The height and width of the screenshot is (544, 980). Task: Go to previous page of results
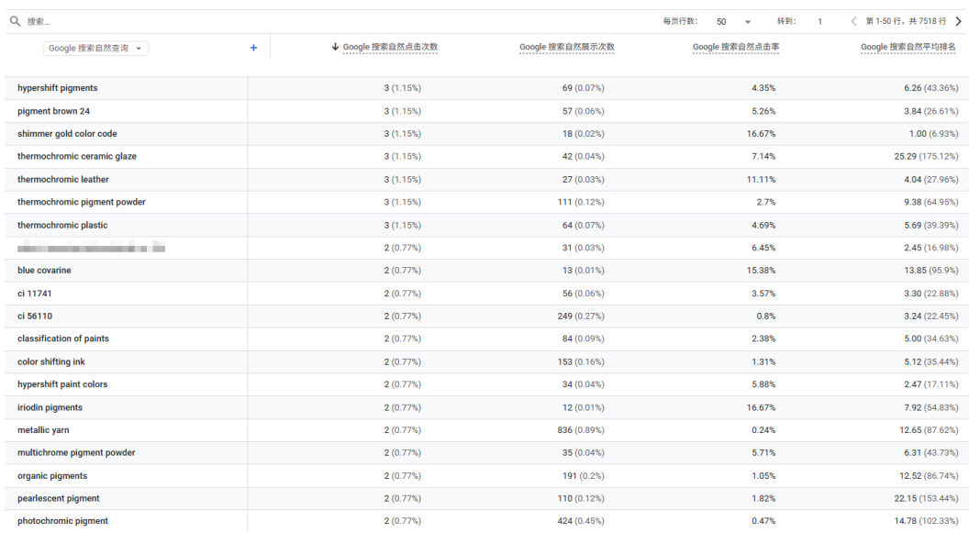853,21
